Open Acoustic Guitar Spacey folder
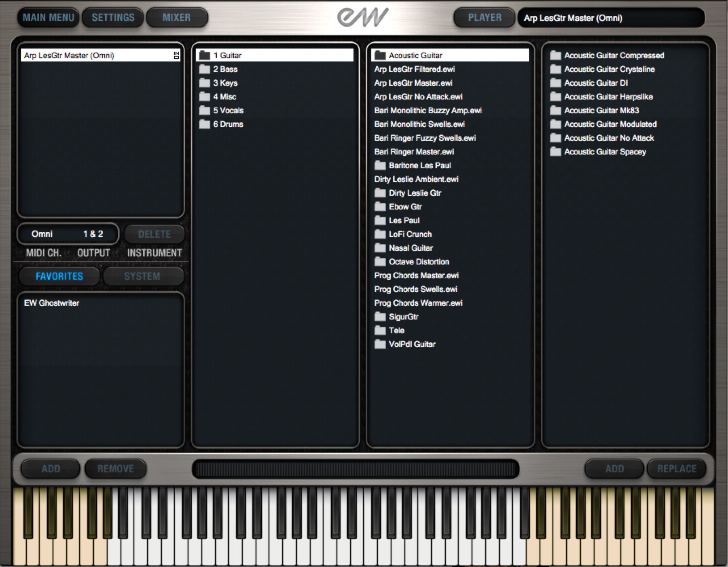The image size is (728, 567). click(598, 152)
